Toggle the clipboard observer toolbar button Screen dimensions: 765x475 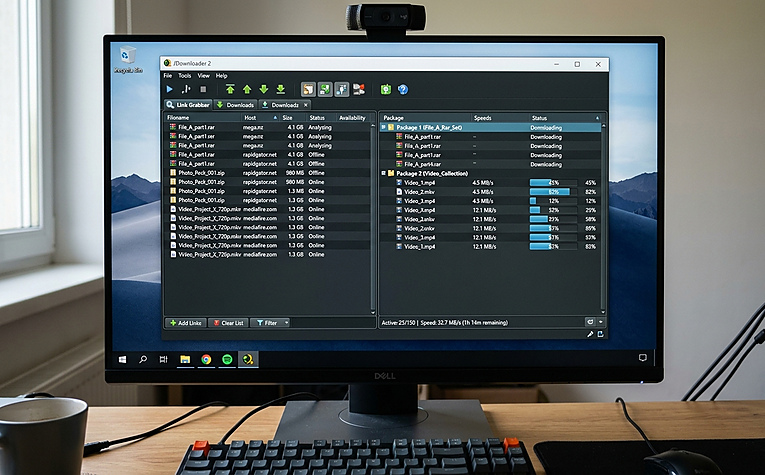click(308, 89)
